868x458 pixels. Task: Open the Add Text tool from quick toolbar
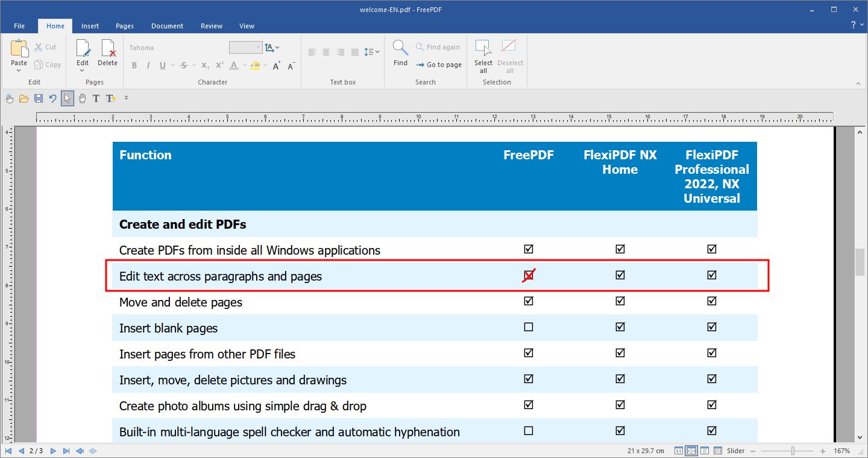coord(110,99)
